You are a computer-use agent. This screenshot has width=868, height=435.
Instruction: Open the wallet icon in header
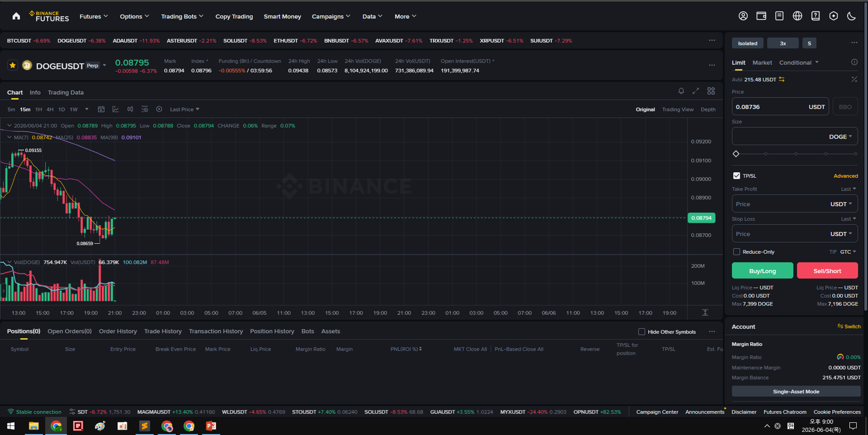[x=761, y=16]
